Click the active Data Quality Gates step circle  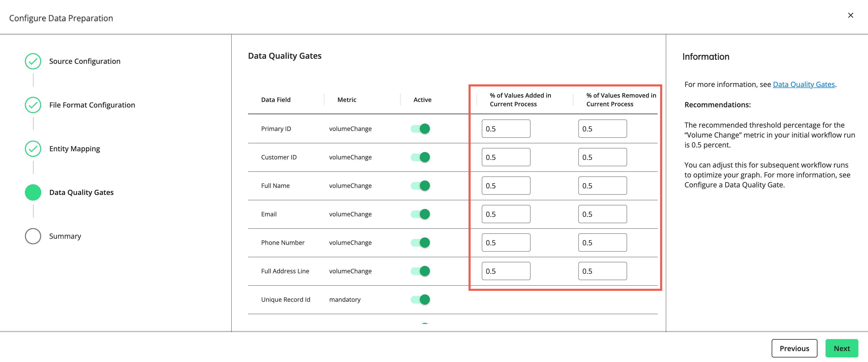tap(33, 192)
